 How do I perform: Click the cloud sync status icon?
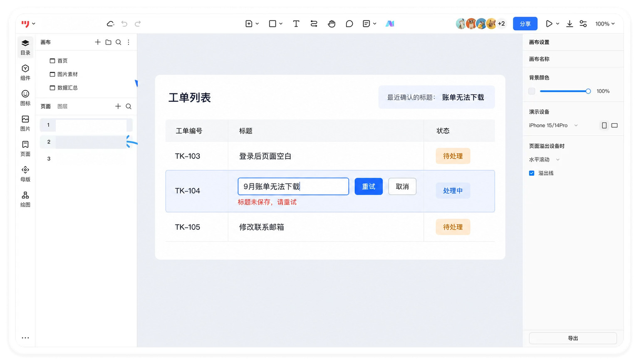pos(110,24)
